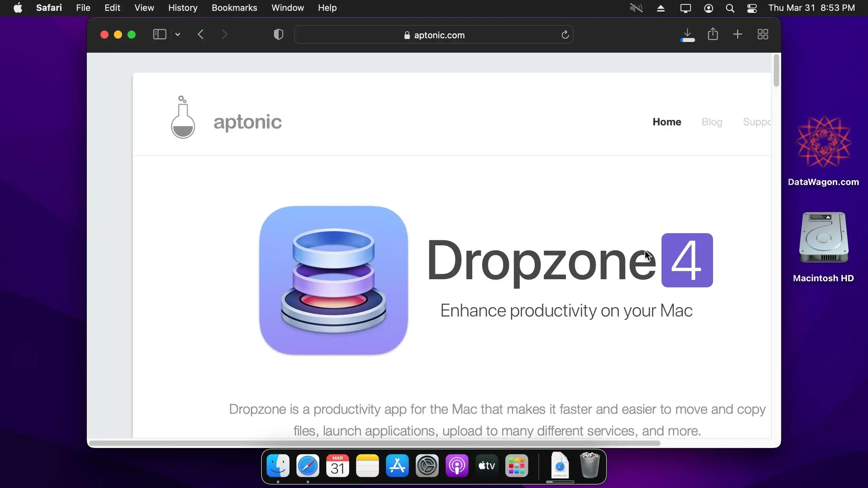This screenshot has width=868, height=488.
Task: Click the aptonic flask logo
Action: click(x=183, y=118)
